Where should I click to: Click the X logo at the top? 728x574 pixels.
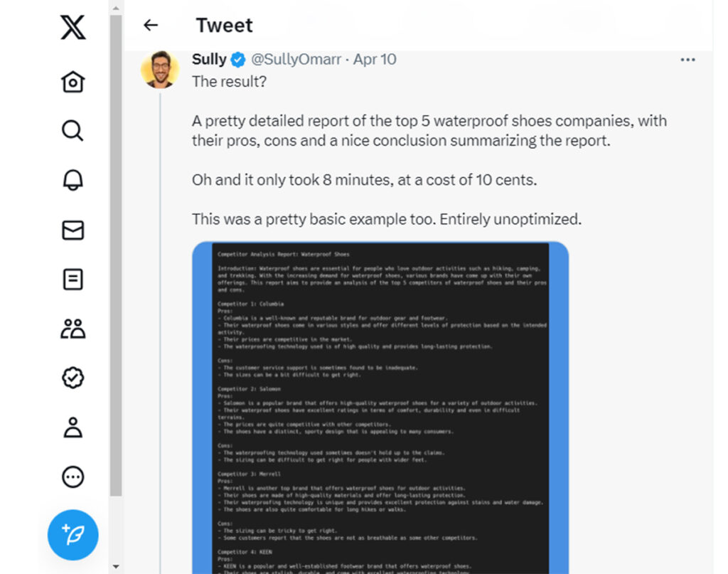coord(72,27)
